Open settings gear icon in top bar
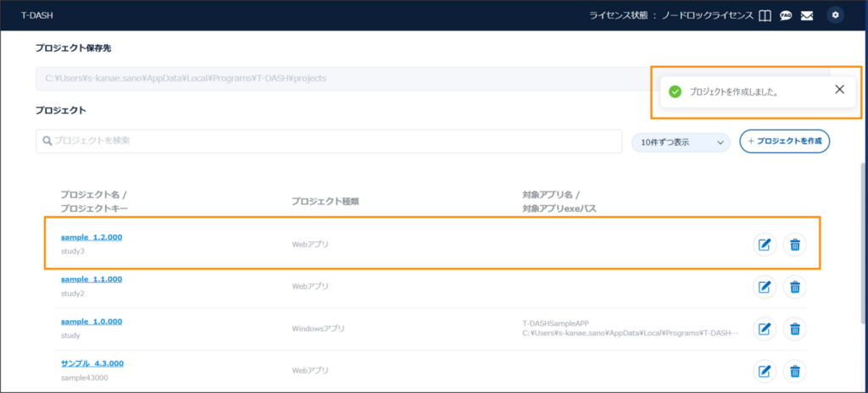868x393 pixels. pyautogui.click(x=836, y=15)
